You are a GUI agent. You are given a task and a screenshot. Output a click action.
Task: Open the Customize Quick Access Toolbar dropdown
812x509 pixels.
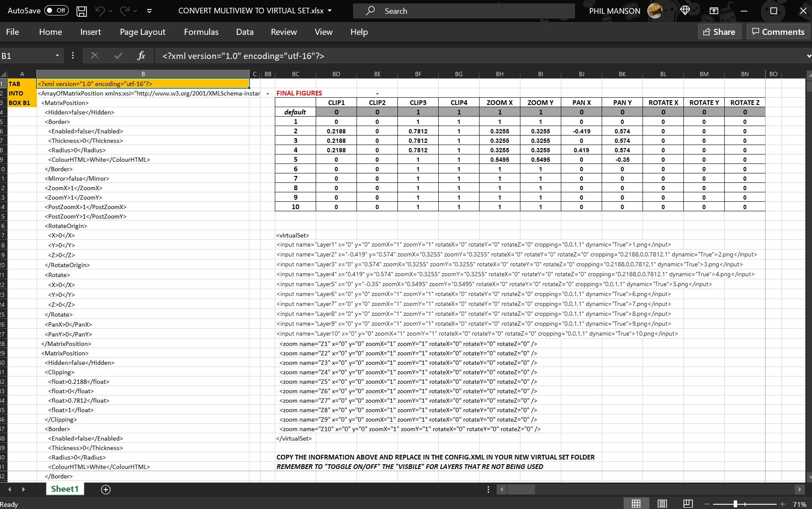149,11
